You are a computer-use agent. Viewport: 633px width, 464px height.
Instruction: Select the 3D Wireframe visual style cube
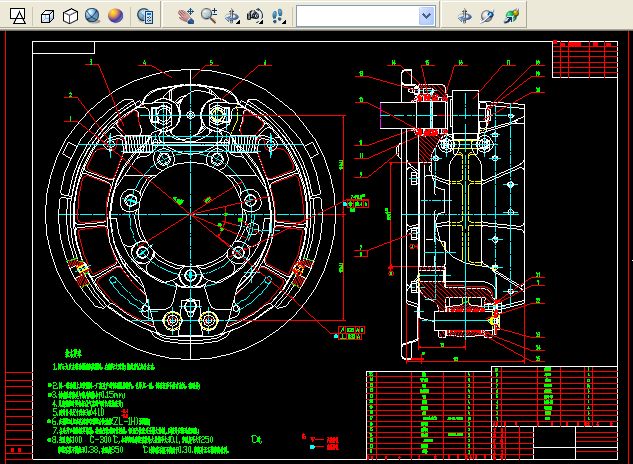(47, 16)
